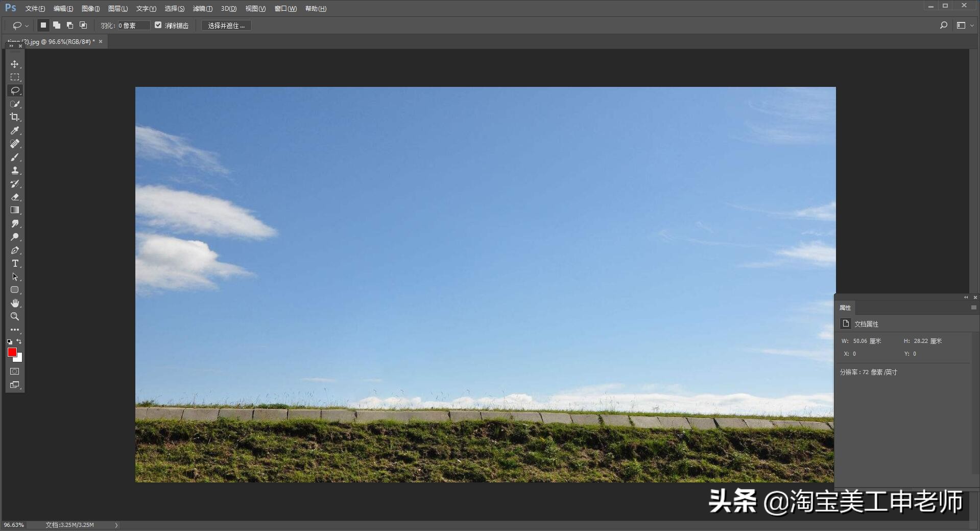980x531 pixels.
Task: Expand the status bar info arrow
Action: [116, 525]
